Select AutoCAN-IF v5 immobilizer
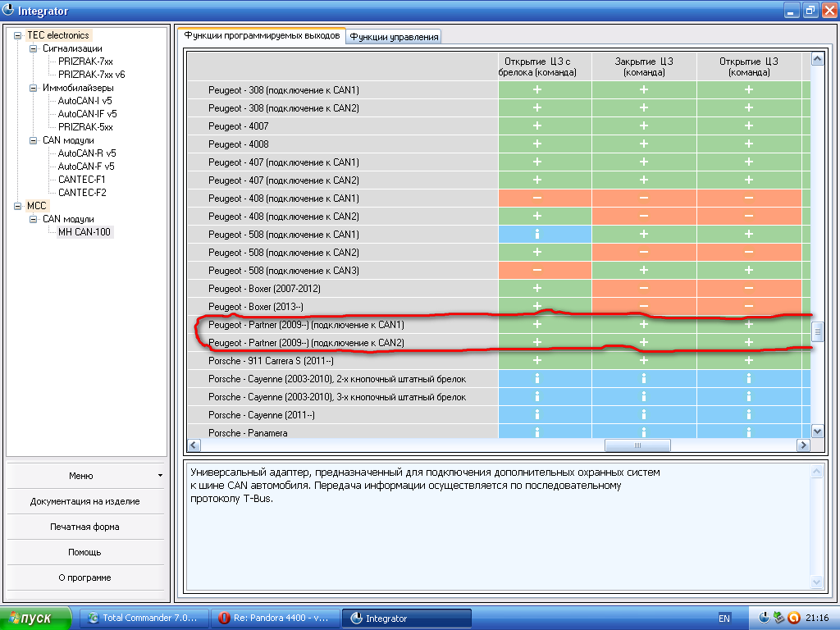The width and height of the screenshot is (840, 630). 87,114
